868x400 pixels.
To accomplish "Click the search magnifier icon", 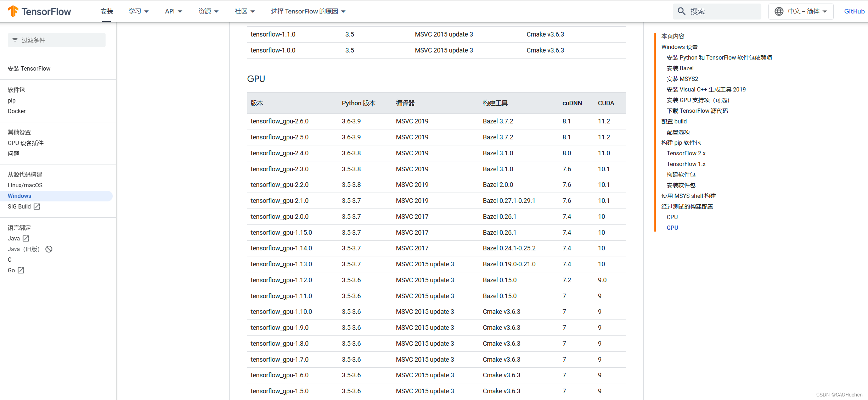I will pos(681,11).
